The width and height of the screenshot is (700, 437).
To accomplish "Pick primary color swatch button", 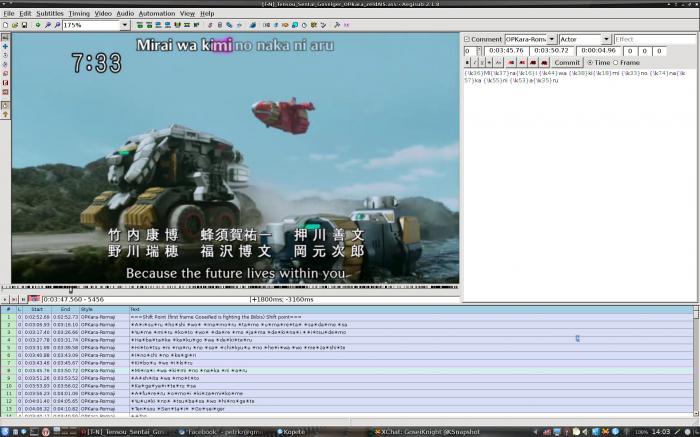I will [x=511, y=62].
